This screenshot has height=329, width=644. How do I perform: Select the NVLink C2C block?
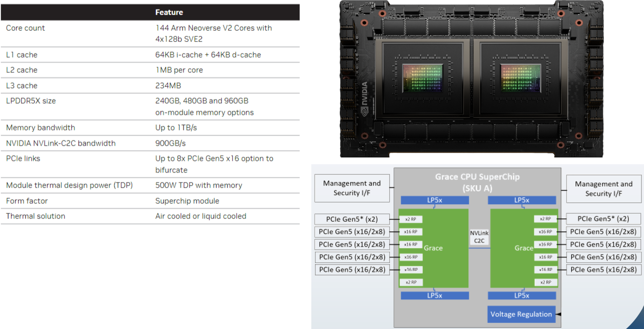tap(479, 237)
